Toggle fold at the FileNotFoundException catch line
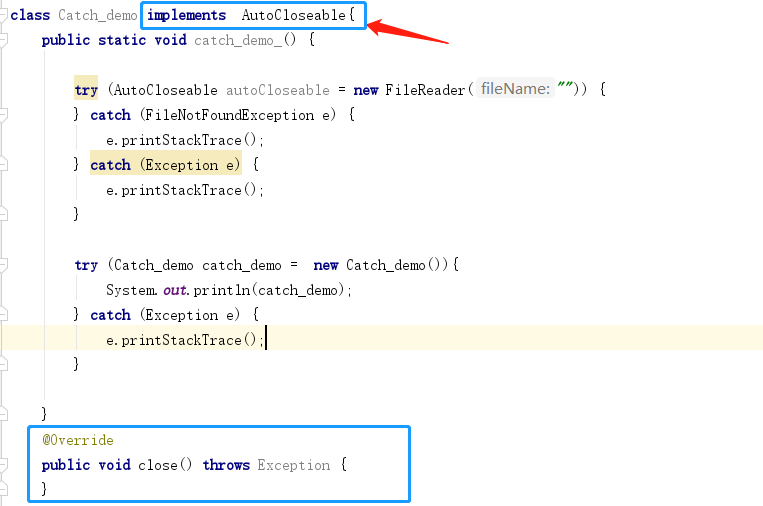Image resolution: width=763 pixels, height=506 pixels. click(x=3, y=115)
